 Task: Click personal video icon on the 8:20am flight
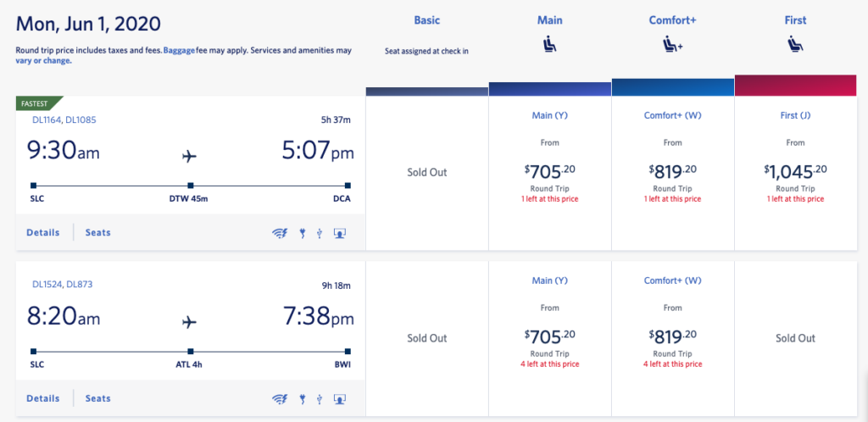340,399
